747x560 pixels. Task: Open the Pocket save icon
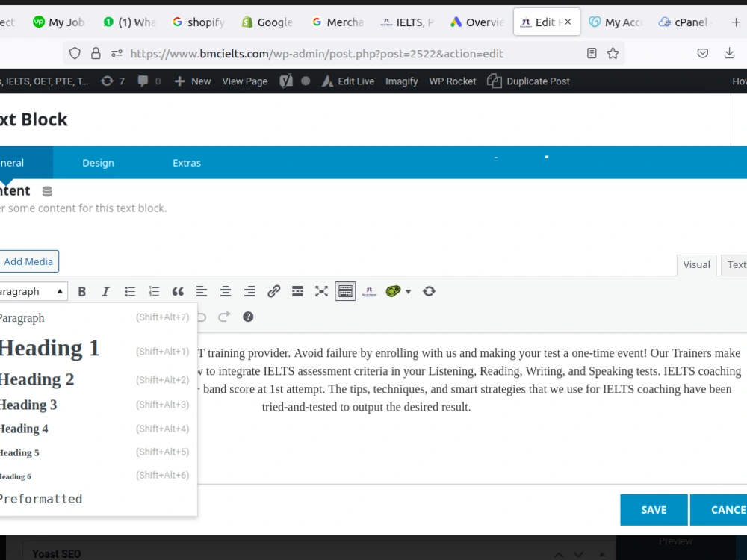click(x=703, y=53)
